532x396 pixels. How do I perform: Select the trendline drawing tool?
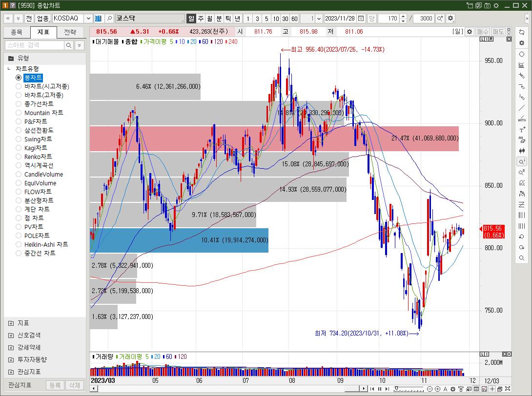[521, 108]
